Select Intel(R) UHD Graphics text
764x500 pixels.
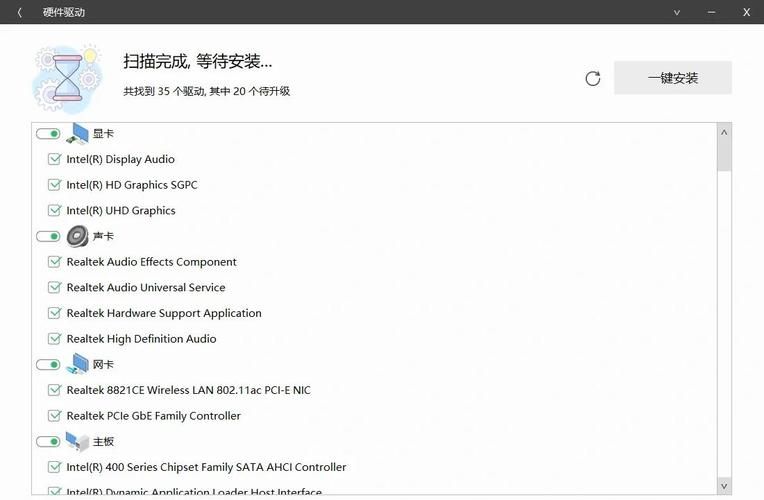pos(121,211)
